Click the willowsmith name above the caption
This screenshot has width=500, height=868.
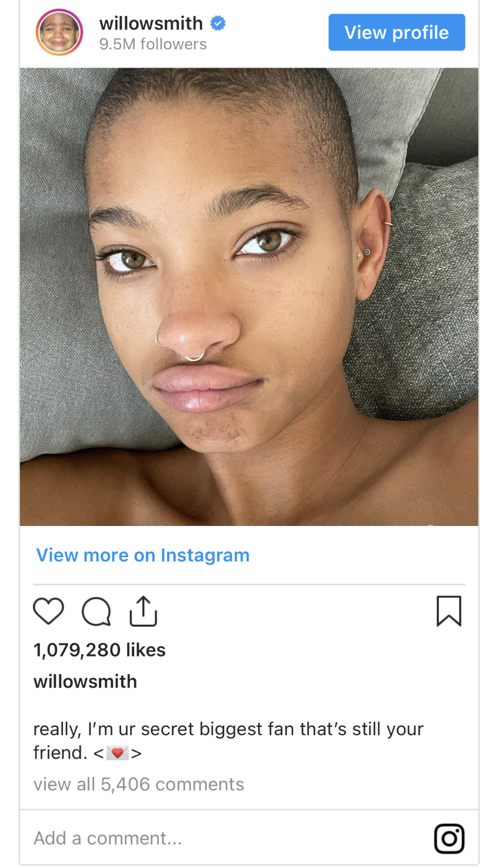[x=85, y=682]
